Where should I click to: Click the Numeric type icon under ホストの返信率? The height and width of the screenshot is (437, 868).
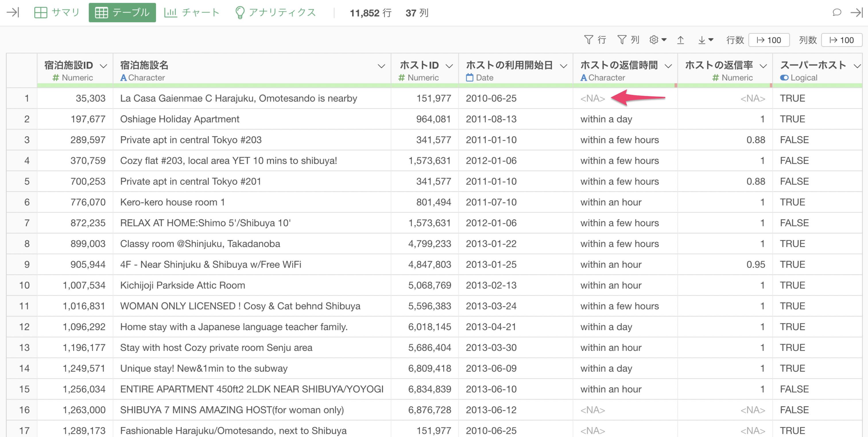(x=715, y=78)
